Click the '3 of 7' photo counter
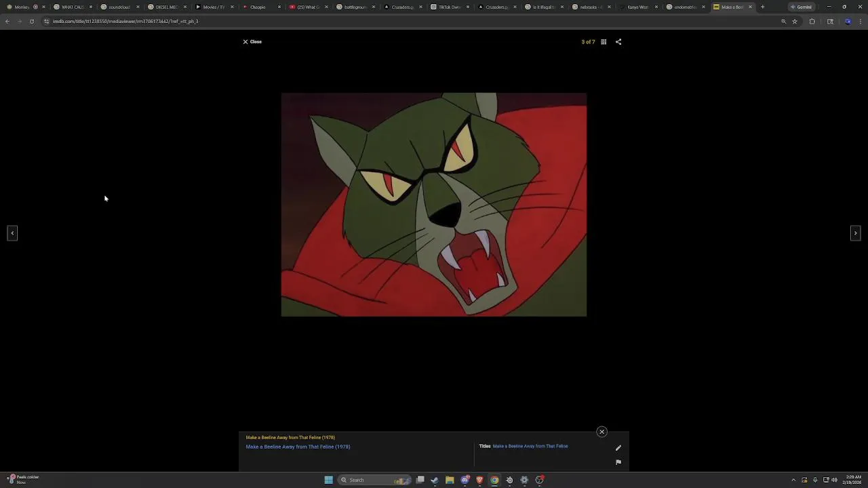The width and height of the screenshot is (868, 488). [588, 42]
